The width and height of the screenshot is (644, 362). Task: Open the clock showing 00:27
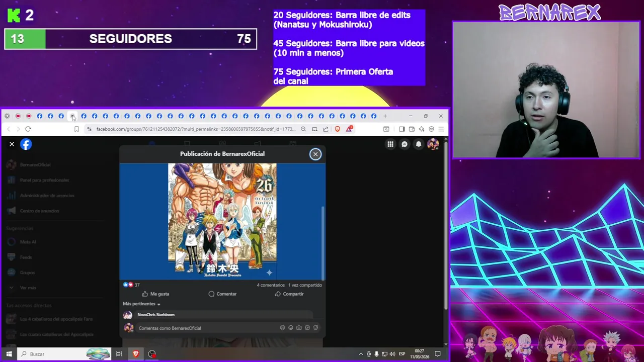tap(419, 354)
